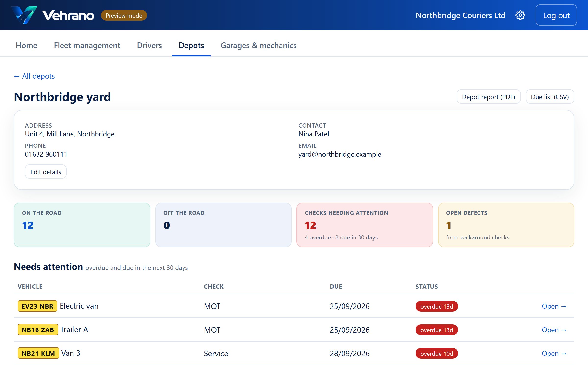
Task: Click the overdue 10d badge for Van 3
Action: click(x=437, y=354)
